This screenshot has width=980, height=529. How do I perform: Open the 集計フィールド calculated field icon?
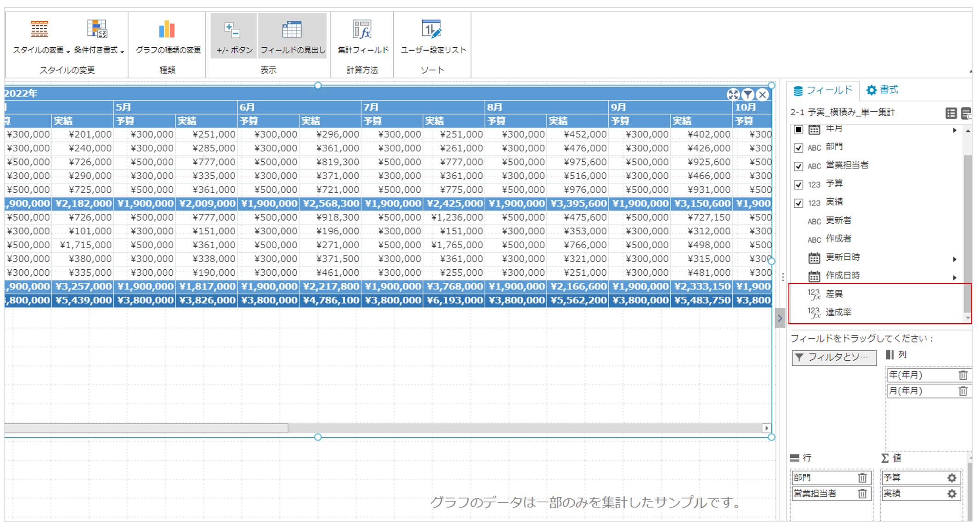click(x=363, y=29)
